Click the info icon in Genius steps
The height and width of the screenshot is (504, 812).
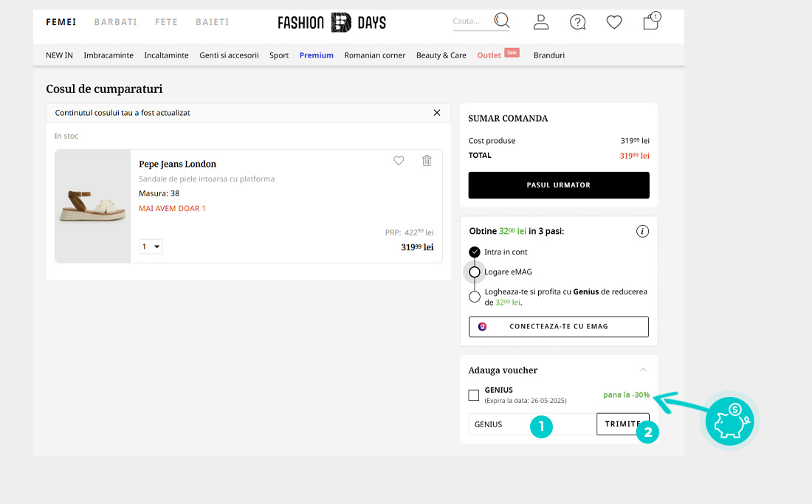[x=642, y=231]
